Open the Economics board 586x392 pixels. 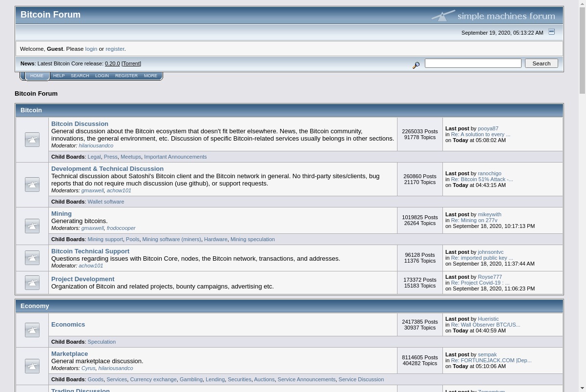(68, 325)
